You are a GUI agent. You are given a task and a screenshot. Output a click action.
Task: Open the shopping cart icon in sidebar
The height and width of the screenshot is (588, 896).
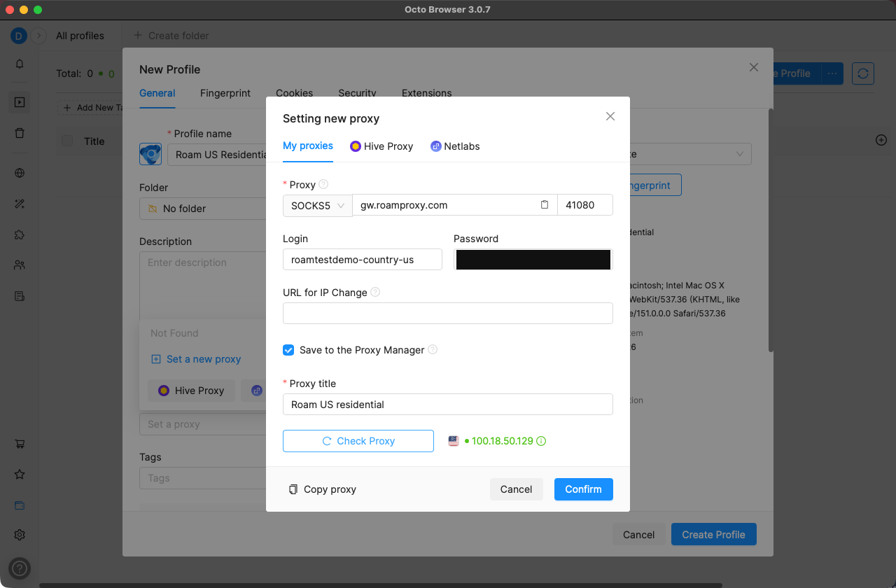tap(20, 444)
